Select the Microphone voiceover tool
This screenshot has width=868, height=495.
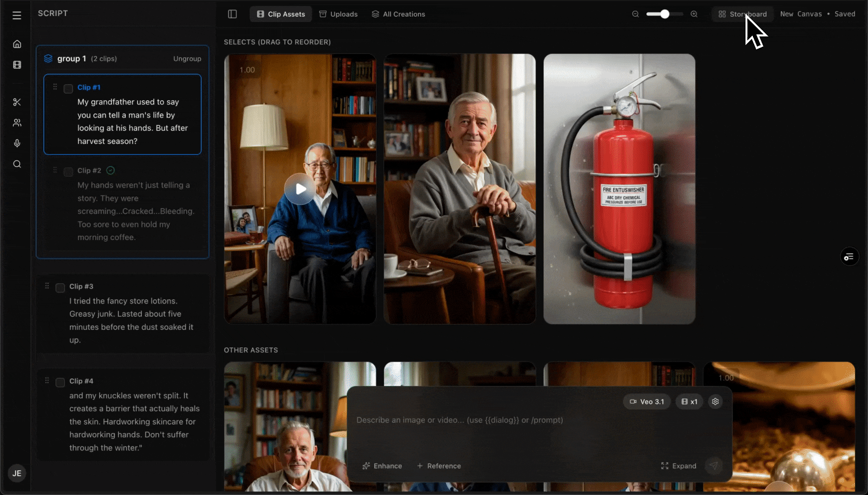pos(17,143)
